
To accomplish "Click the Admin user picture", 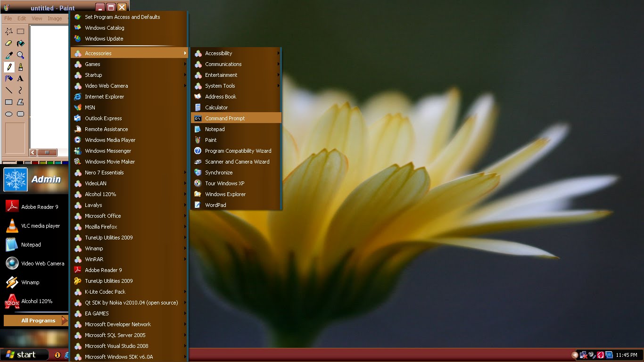I will click(x=16, y=180).
